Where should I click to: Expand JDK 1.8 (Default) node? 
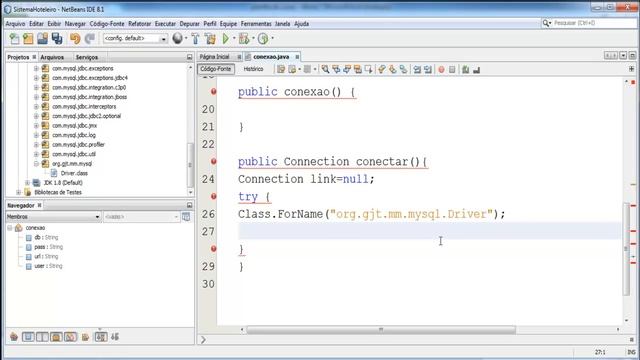click(x=27, y=183)
